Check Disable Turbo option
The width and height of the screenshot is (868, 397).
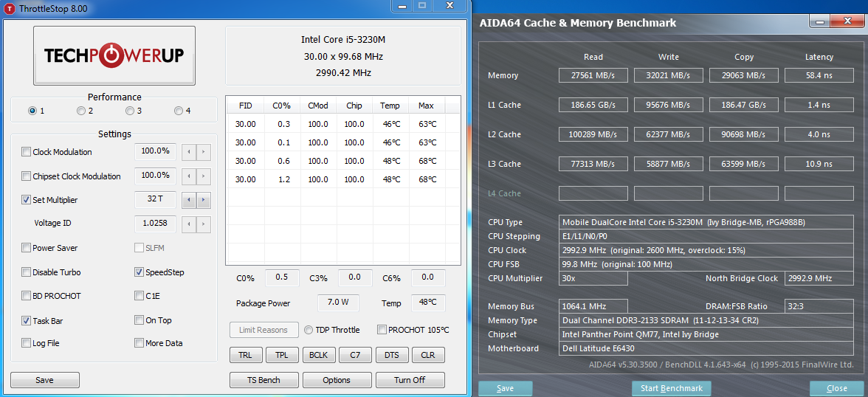26,272
